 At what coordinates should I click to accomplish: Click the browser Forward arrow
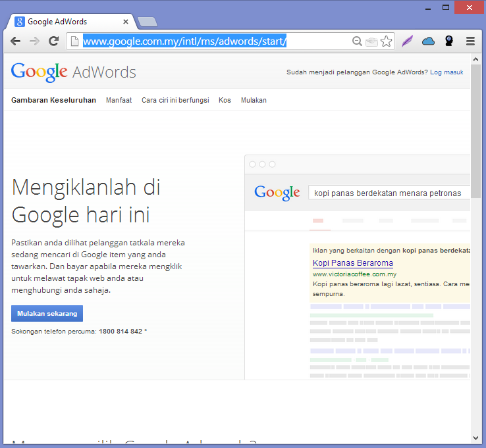[34, 41]
